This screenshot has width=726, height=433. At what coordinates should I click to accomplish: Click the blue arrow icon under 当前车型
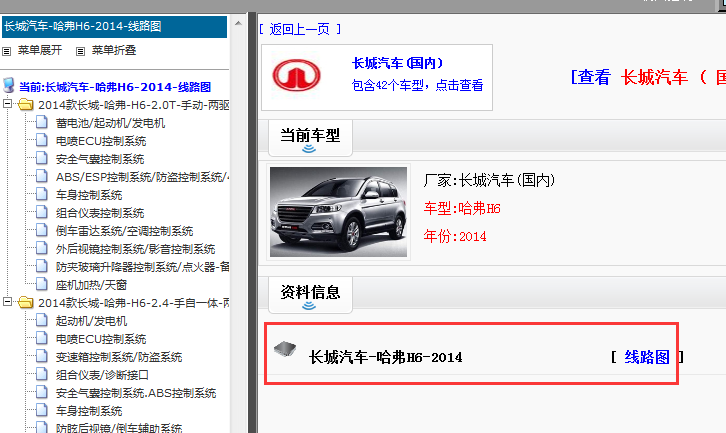(309, 149)
